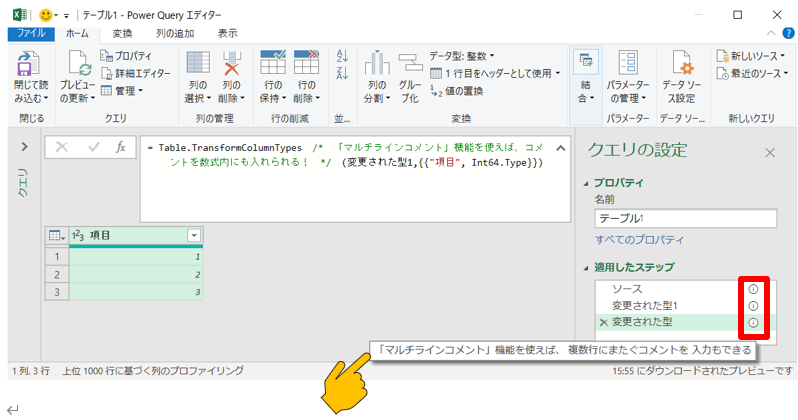The width and height of the screenshot is (798, 420).
Task: Select the cell with value 2
Action: [x=136, y=275]
